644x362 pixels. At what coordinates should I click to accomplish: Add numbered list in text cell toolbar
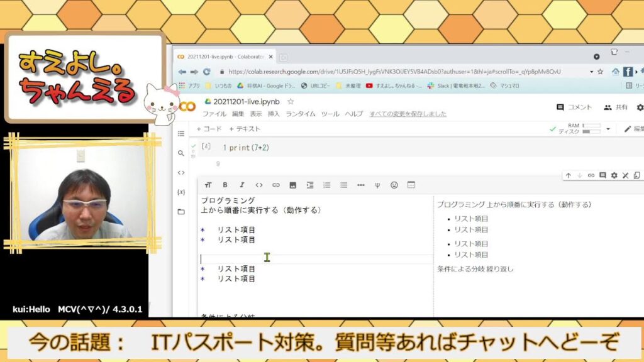coord(327,185)
